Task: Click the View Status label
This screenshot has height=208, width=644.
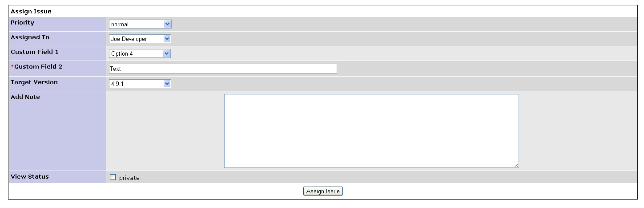Action: coord(30,176)
